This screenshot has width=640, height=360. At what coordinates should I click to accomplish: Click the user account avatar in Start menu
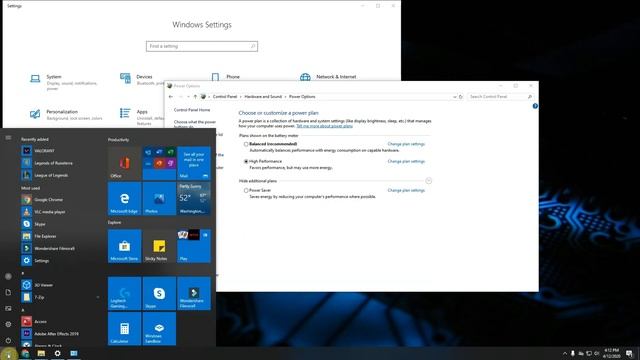pyautogui.click(x=8, y=276)
